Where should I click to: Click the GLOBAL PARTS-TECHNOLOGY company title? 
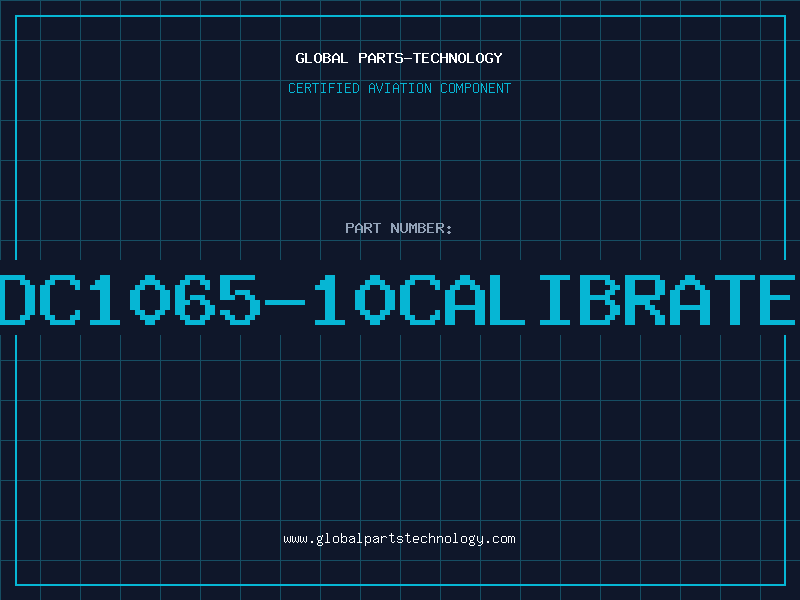(399, 58)
